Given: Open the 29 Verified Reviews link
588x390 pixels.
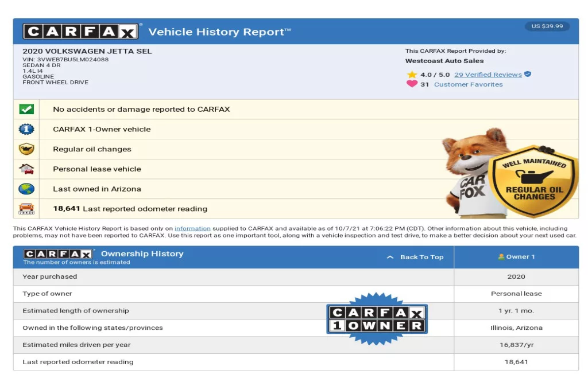Looking at the screenshot, I should (488, 75).
